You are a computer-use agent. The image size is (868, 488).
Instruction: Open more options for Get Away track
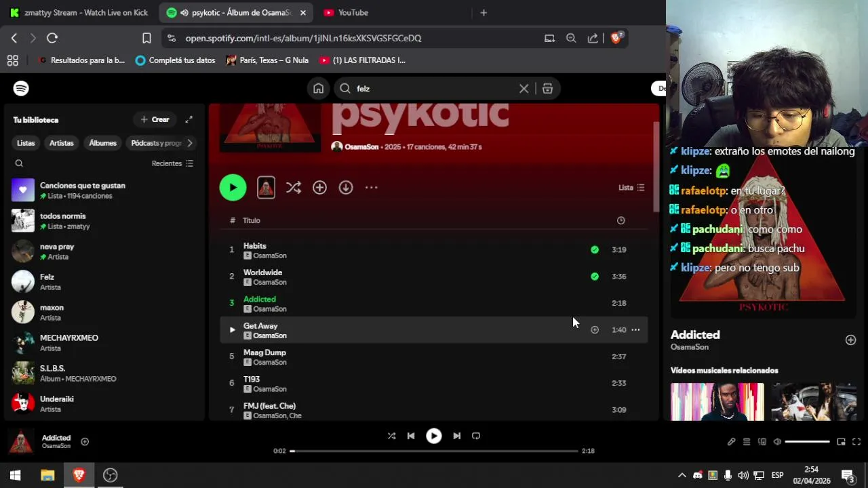[x=635, y=330]
